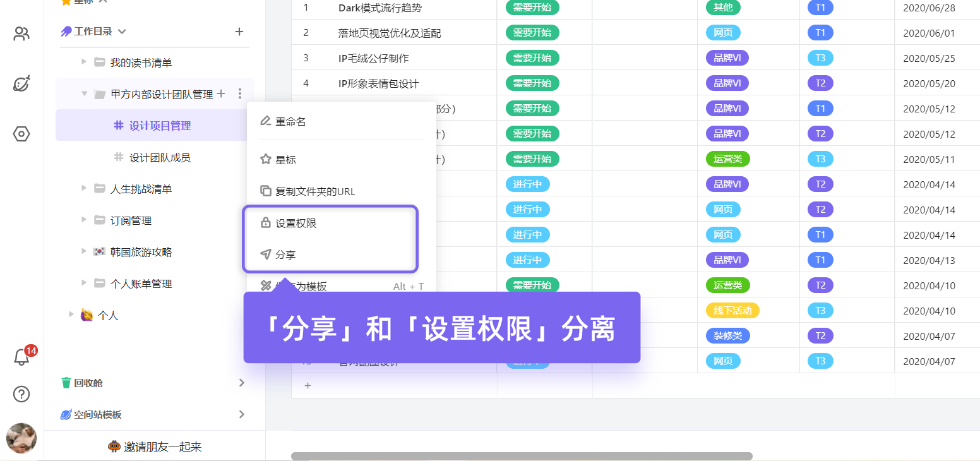980x461 pixels.
Task: Click the IP毛绒公仔制作 title cell
Action: coord(374,58)
